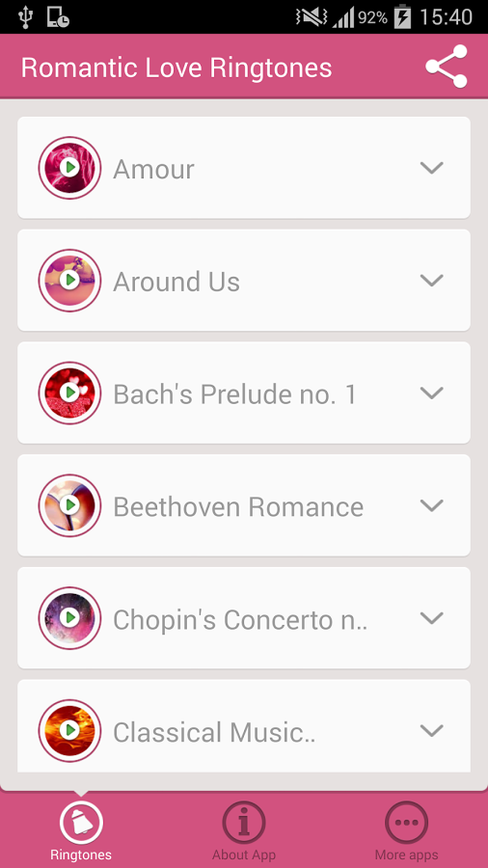Expand Bach's Prelude no. 1 options
The image size is (488, 868).
click(x=432, y=393)
